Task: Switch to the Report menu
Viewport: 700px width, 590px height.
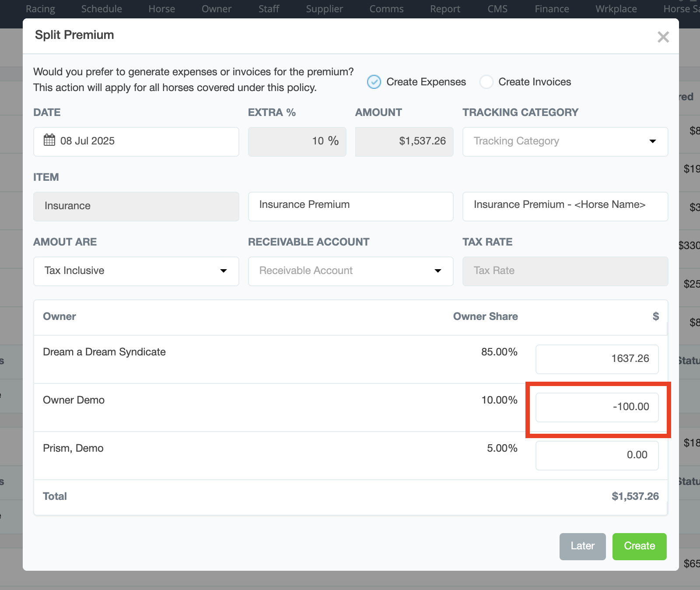Action: coord(445,9)
